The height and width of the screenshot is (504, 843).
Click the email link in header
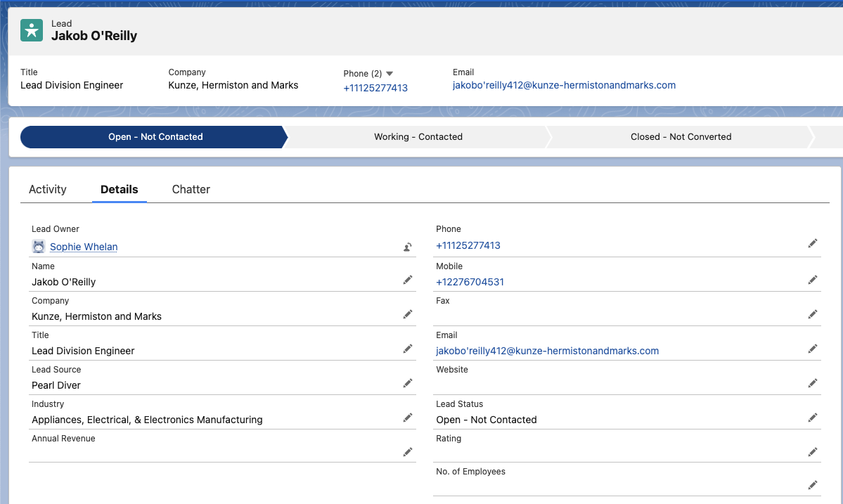point(564,85)
